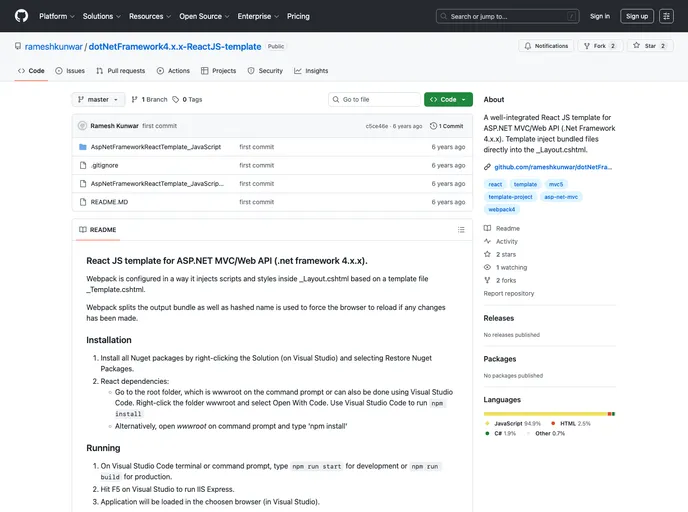Click the react topic tag

[495, 184]
